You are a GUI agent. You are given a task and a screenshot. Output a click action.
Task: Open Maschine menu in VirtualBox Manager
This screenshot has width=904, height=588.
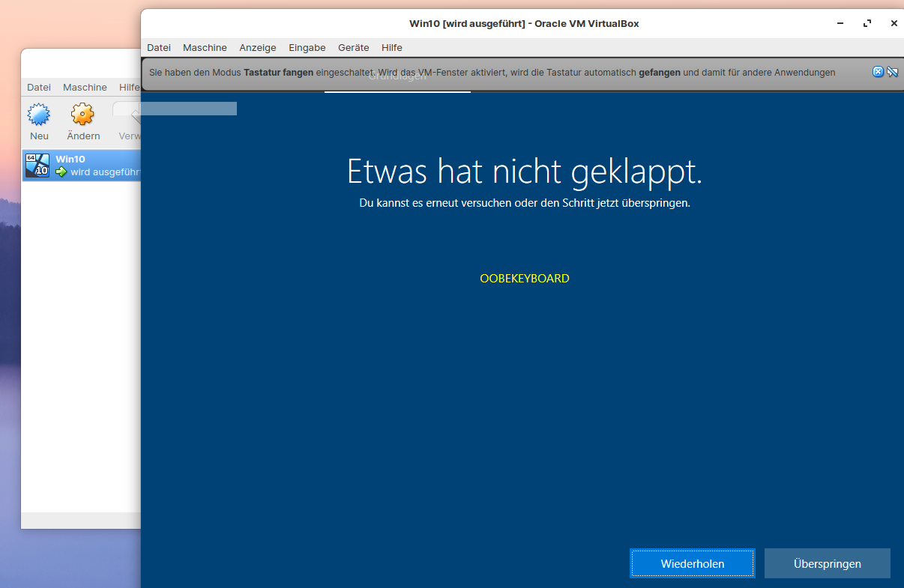[x=85, y=87]
